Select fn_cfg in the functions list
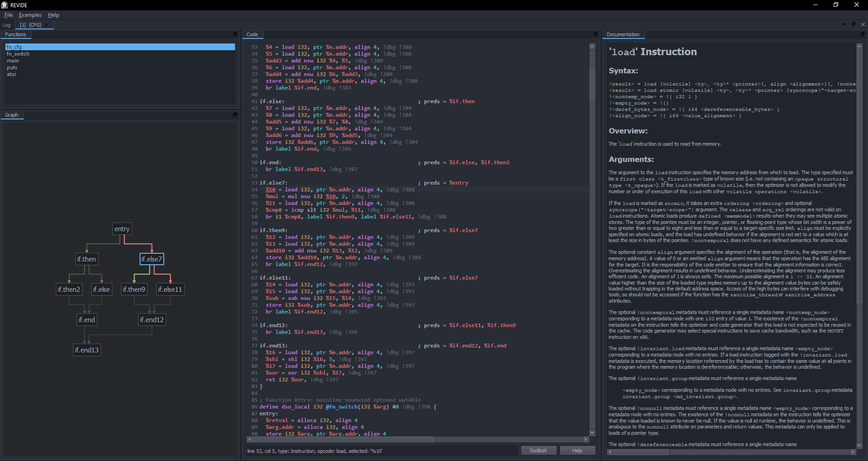Image resolution: width=868 pixels, height=461 pixels. point(120,47)
